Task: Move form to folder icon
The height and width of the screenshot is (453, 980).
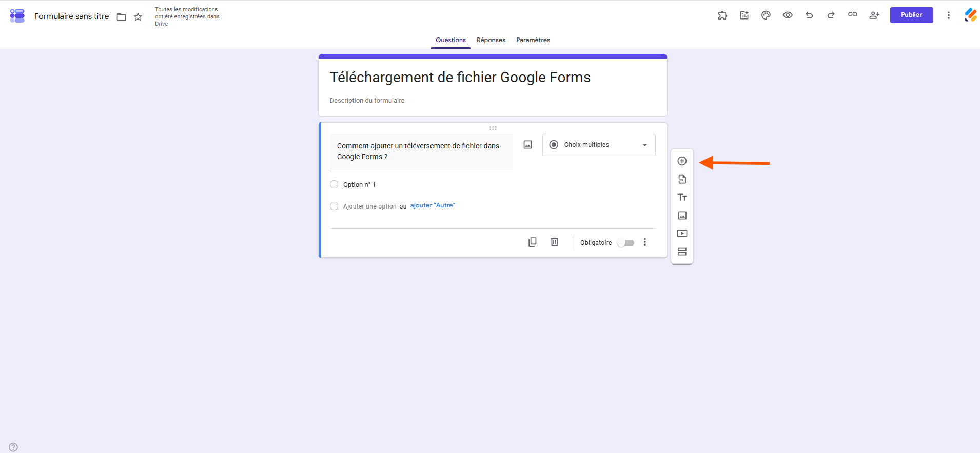Action: (122, 17)
